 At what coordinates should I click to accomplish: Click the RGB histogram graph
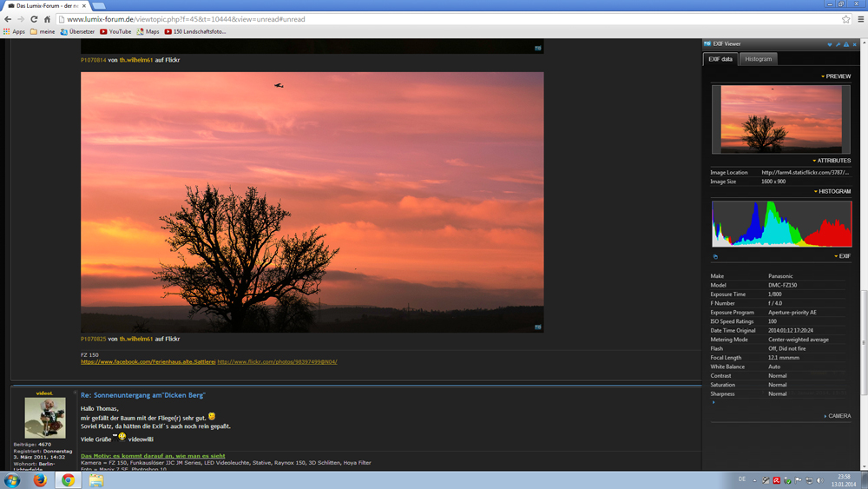click(x=782, y=224)
